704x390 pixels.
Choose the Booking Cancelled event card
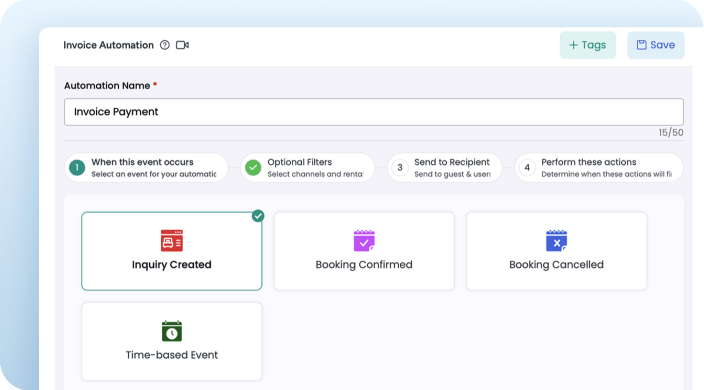click(556, 251)
